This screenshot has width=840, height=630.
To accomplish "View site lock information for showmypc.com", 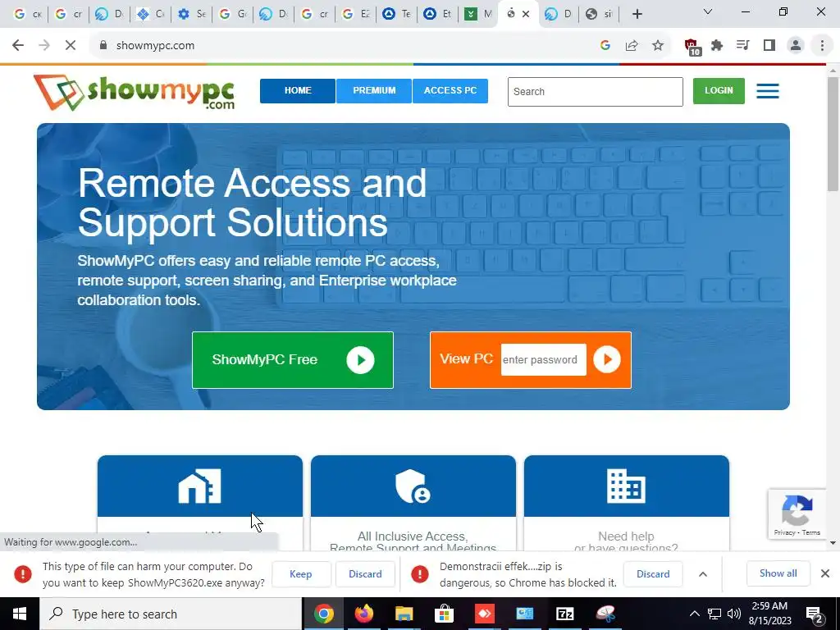I will coord(103,46).
